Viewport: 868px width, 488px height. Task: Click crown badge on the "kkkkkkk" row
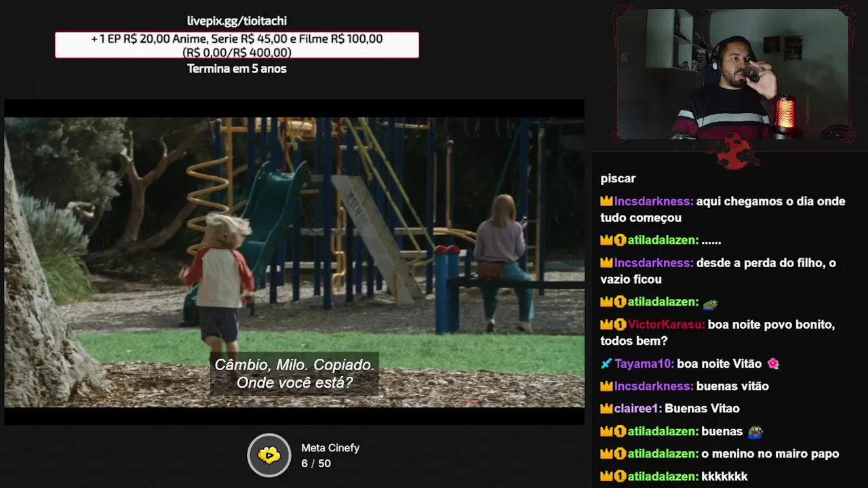(606, 476)
